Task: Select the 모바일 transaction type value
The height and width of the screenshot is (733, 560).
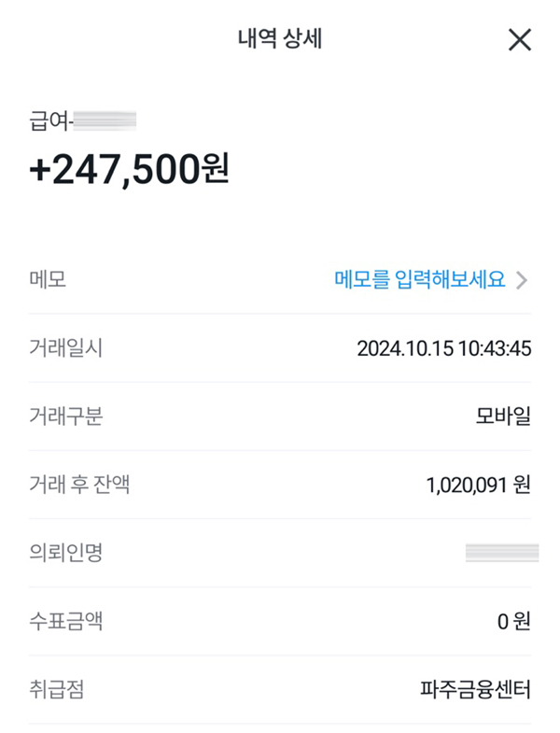Action: click(x=503, y=416)
